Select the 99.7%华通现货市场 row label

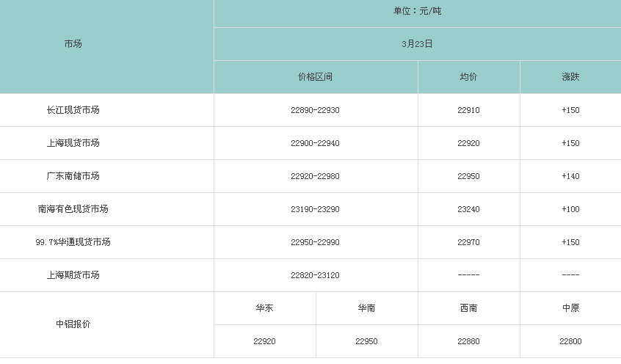(73, 242)
